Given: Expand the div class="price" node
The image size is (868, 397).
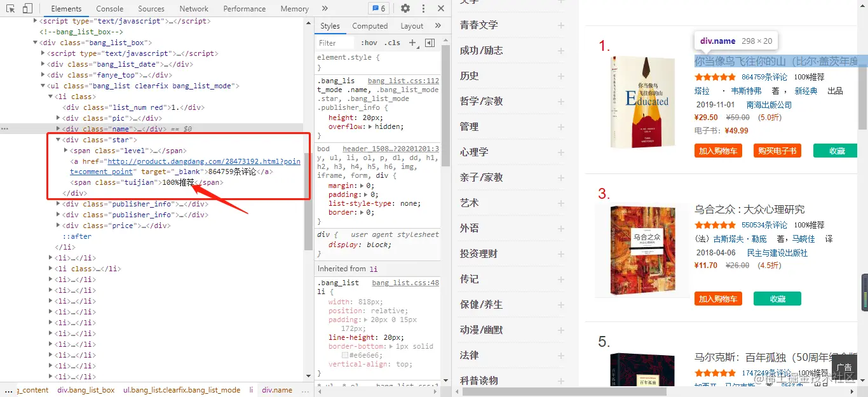Looking at the screenshot, I should [x=58, y=225].
